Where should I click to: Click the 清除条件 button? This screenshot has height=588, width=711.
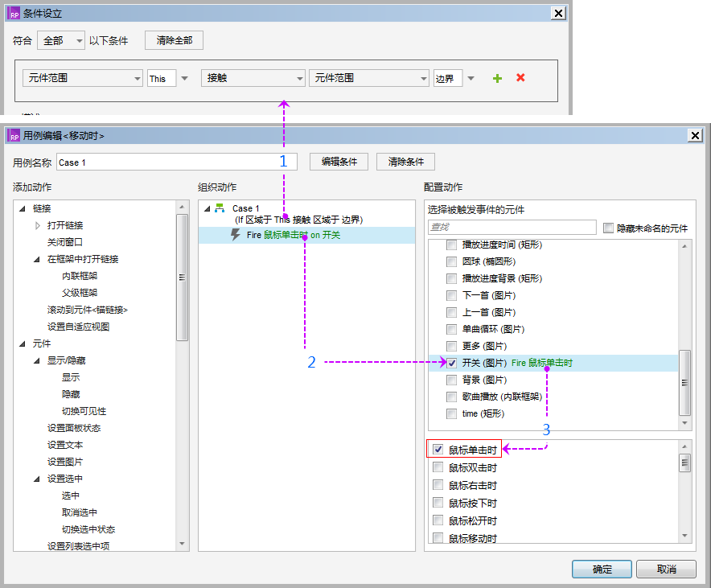[405, 162]
